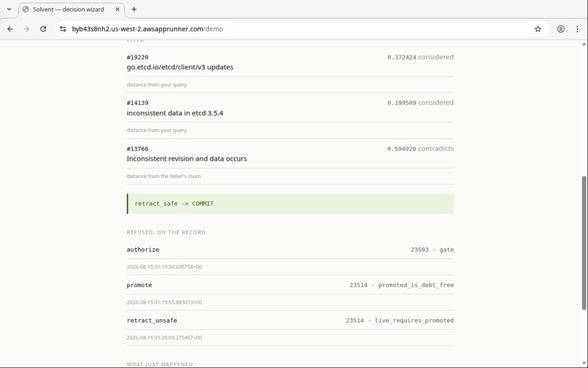This screenshot has width=588, height=368.
Task: Bookmark this page with the star icon
Action: 538,29
